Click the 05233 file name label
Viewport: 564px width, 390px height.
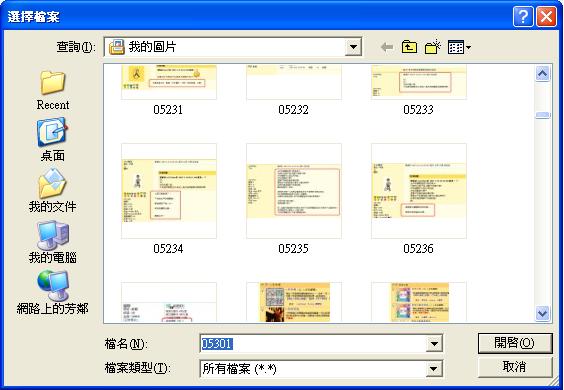coord(418,110)
